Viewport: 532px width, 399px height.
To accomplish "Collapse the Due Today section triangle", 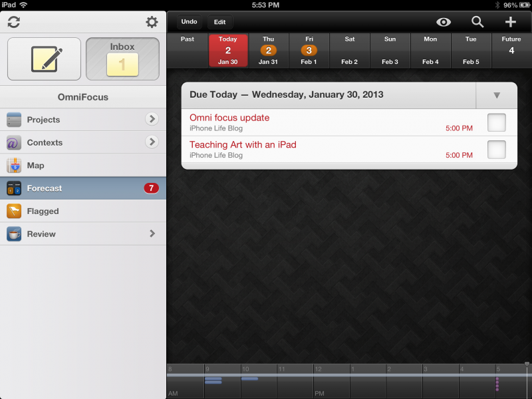I will click(497, 95).
